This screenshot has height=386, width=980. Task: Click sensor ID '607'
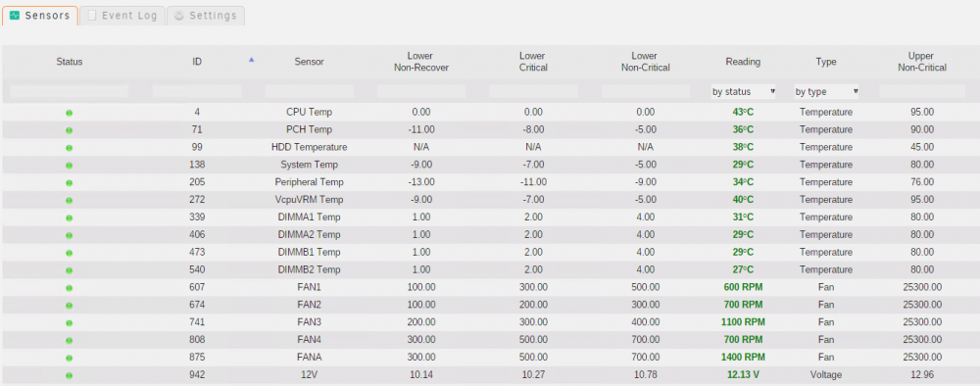pyautogui.click(x=197, y=287)
